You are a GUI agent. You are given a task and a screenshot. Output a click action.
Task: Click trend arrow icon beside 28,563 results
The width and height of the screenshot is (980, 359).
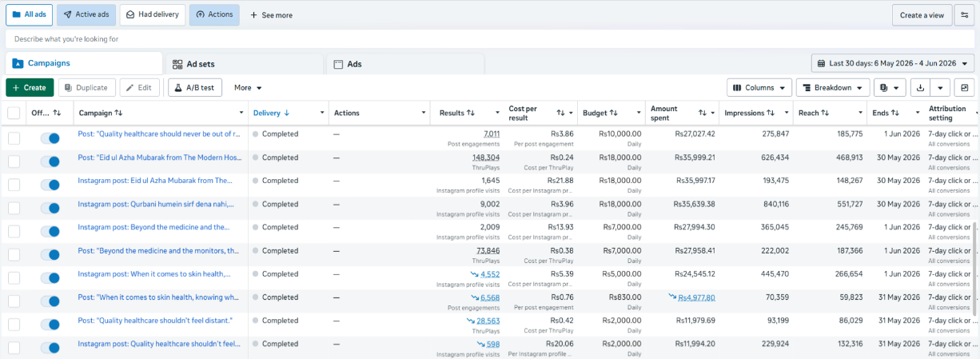[x=471, y=320]
